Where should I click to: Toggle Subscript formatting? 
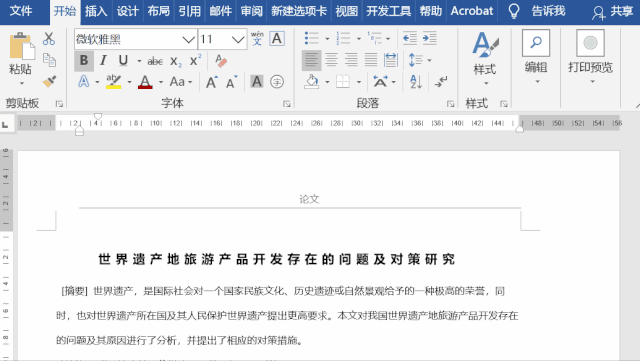click(176, 61)
